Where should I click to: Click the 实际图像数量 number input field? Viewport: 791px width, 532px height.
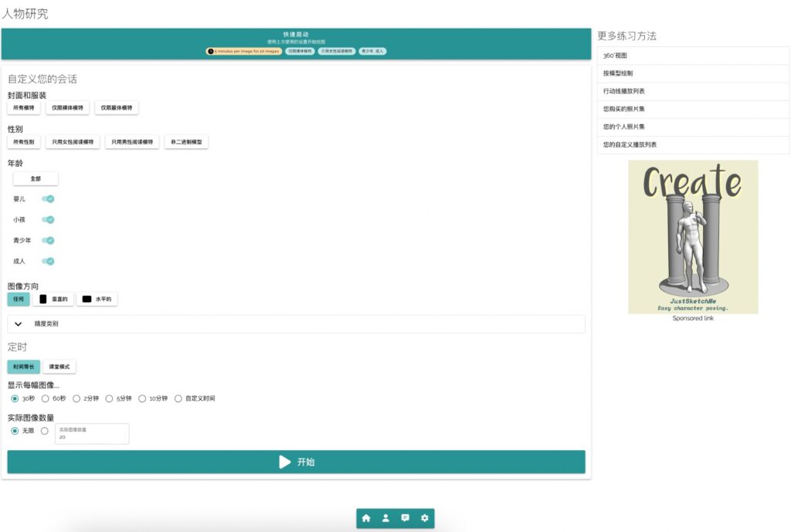pos(92,434)
